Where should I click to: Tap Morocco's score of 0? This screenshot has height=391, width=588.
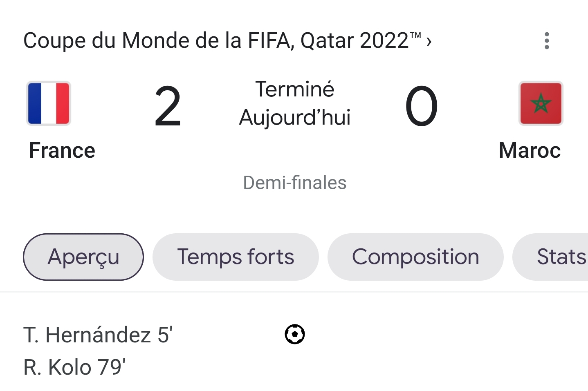(x=421, y=106)
